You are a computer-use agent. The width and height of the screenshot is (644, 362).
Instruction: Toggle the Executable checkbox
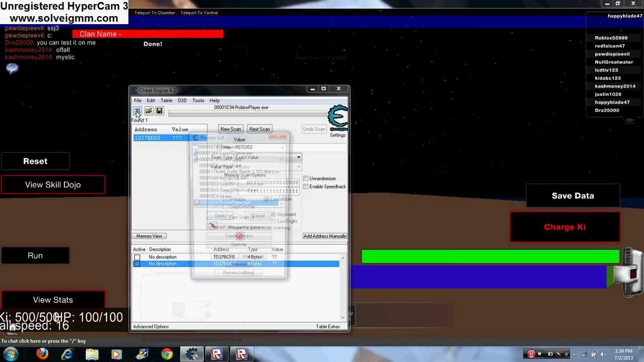click(x=266, y=199)
